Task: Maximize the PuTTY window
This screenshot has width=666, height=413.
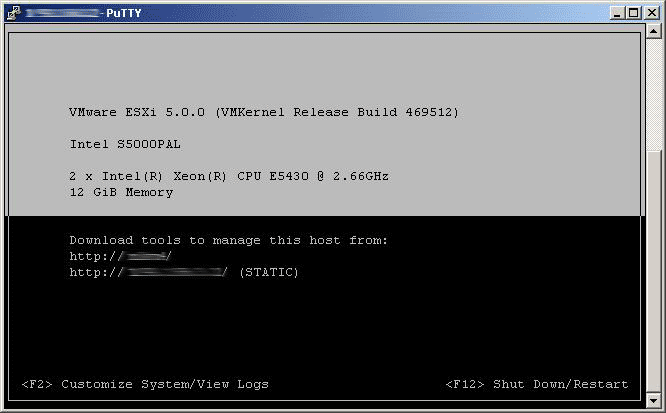Action: [x=633, y=13]
